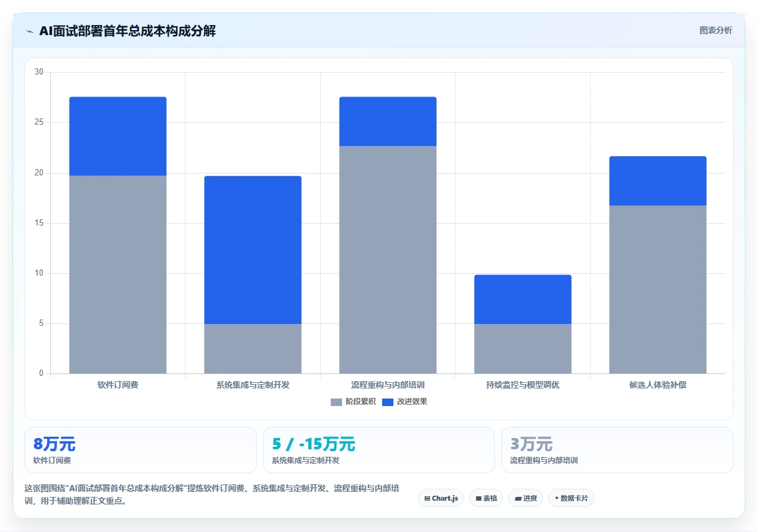Click gray segment of 持续监控与模型调优 bar
The width and height of the screenshot is (758, 532).
click(x=523, y=349)
